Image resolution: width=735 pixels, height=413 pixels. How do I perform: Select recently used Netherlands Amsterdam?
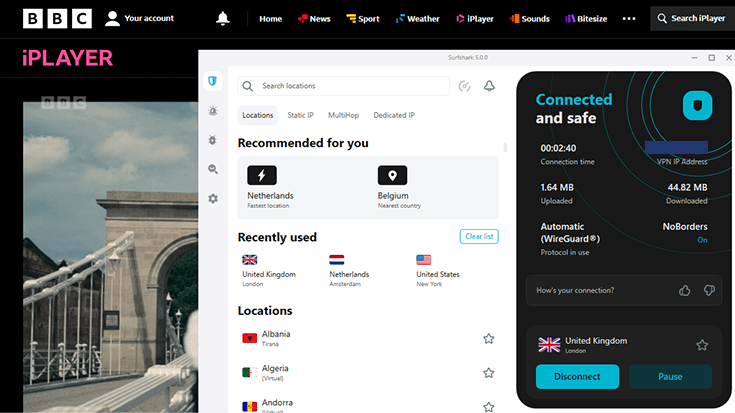(349, 270)
